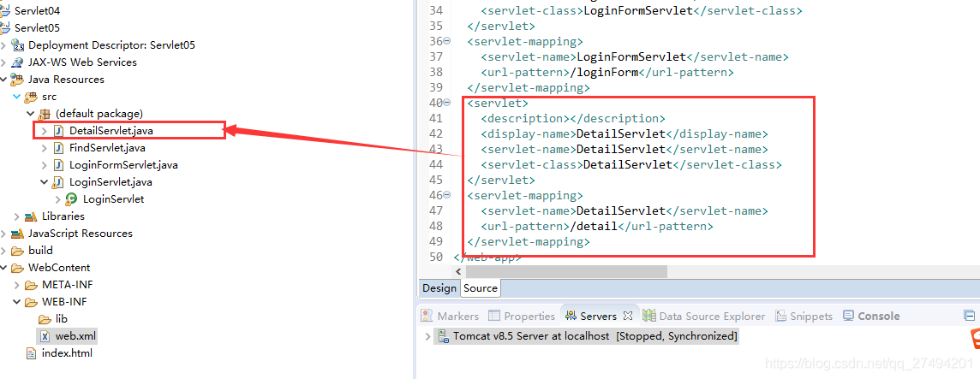Screen dimensions: 980x379
Task: Click the editor horizontal scrollbar left arrow
Action: [x=459, y=271]
